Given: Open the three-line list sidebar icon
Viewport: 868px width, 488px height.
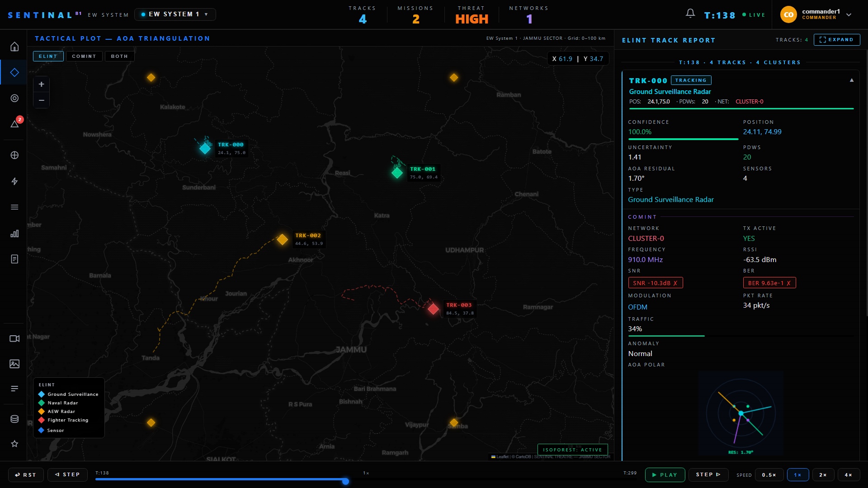Looking at the screenshot, I should click(x=14, y=207).
